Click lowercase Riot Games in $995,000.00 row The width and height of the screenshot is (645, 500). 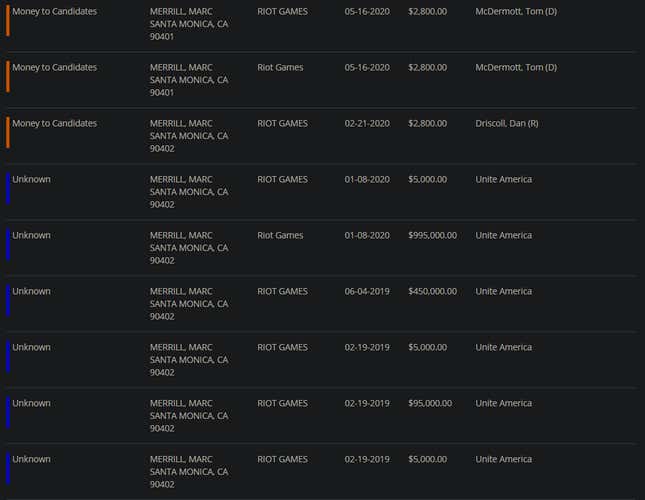click(280, 235)
